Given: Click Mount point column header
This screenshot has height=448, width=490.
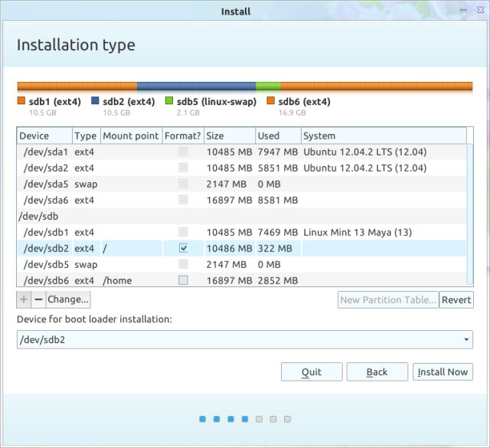Looking at the screenshot, I should (x=131, y=136).
